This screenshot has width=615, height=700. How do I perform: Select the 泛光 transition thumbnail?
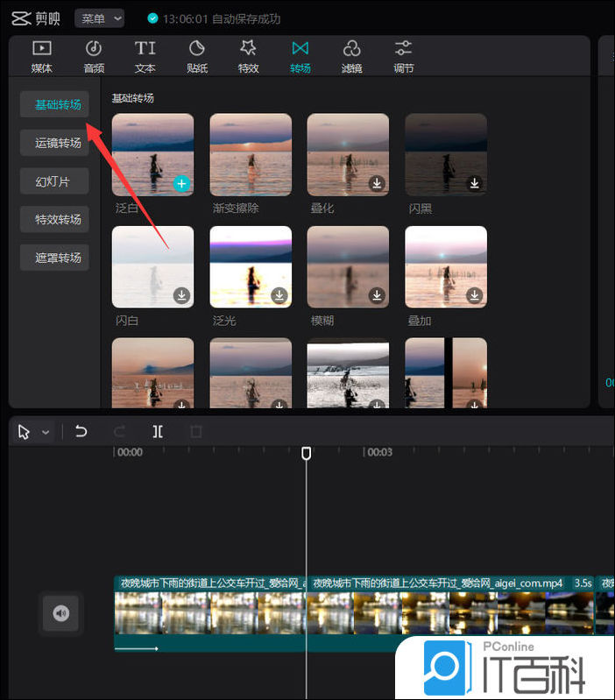pos(251,266)
